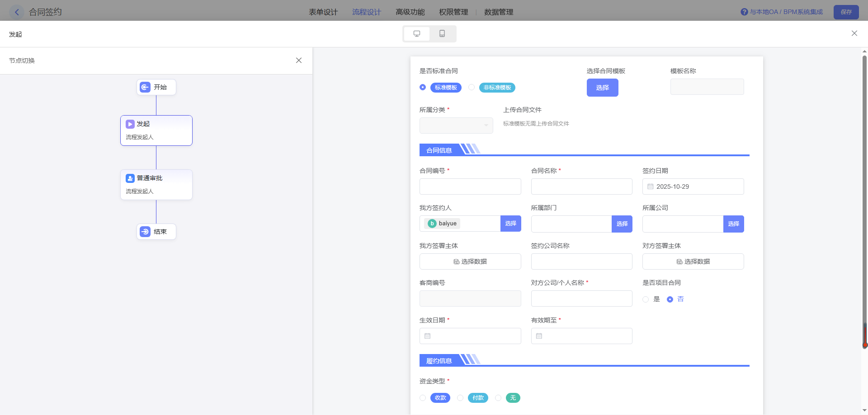Switch to desktop preview mode icon
This screenshot has height=415, width=868.
(x=417, y=34)
